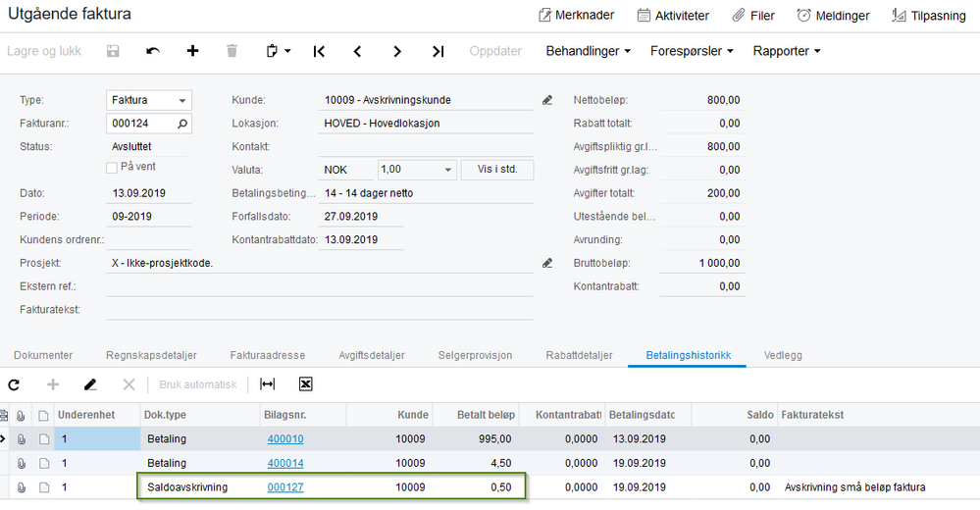The width and height of the screenshot is (980, 510).
Task: Expand the Rapporter dropdown menu
Action: point(786,51)
